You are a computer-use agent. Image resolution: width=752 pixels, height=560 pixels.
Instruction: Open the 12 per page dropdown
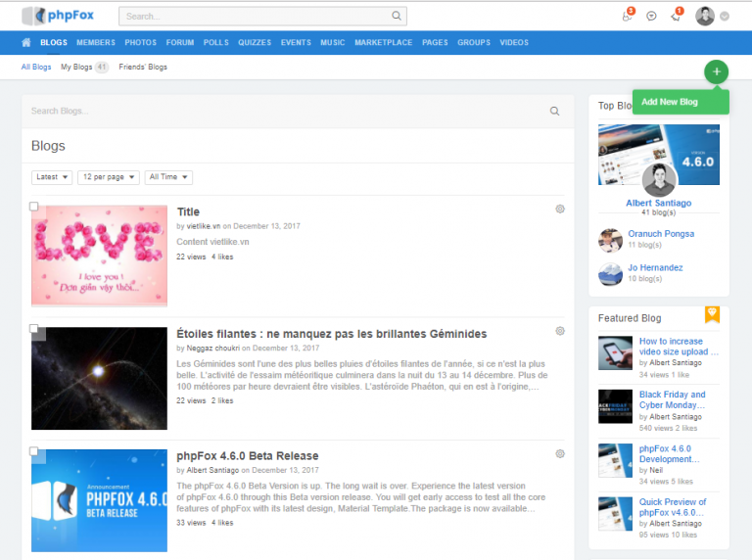109,177
